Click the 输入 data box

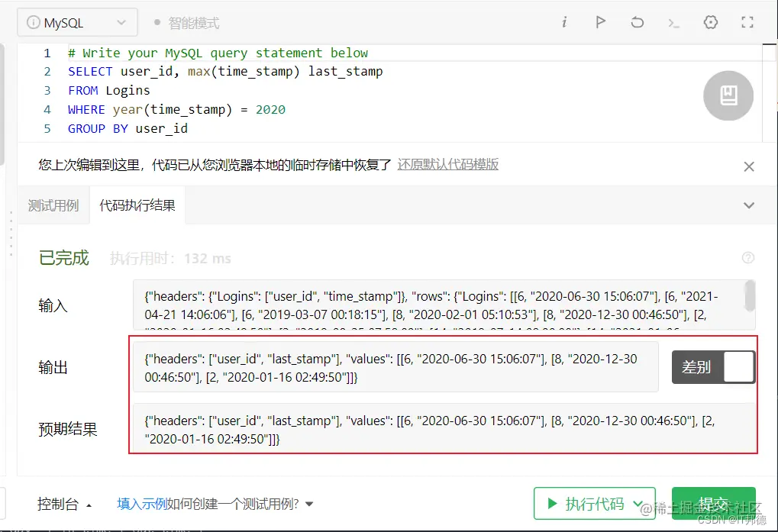444,305
